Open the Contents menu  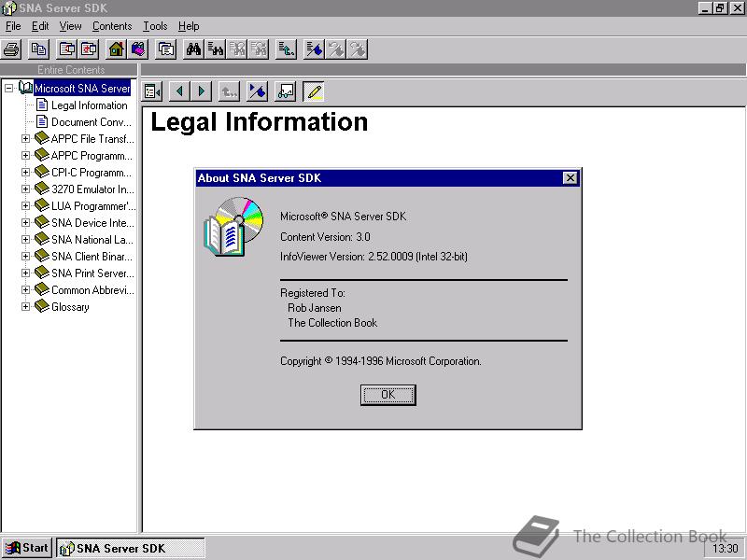pos(112,26)
